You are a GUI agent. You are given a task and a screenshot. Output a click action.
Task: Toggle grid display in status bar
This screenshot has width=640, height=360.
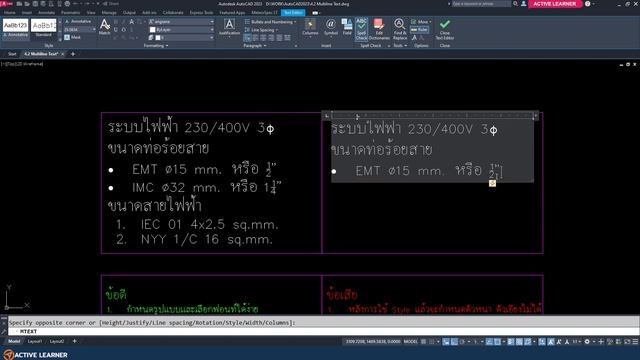423,342
